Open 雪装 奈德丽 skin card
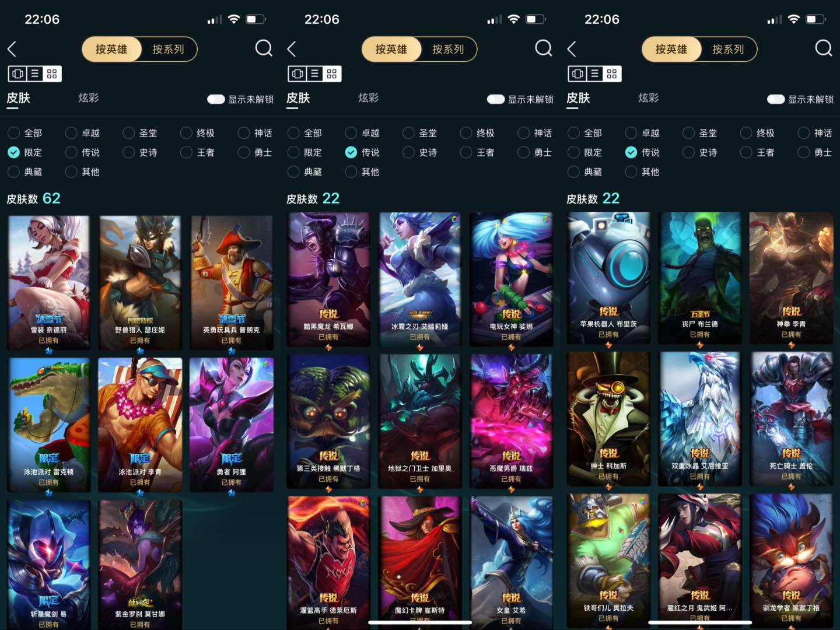 tap(48, 282)
